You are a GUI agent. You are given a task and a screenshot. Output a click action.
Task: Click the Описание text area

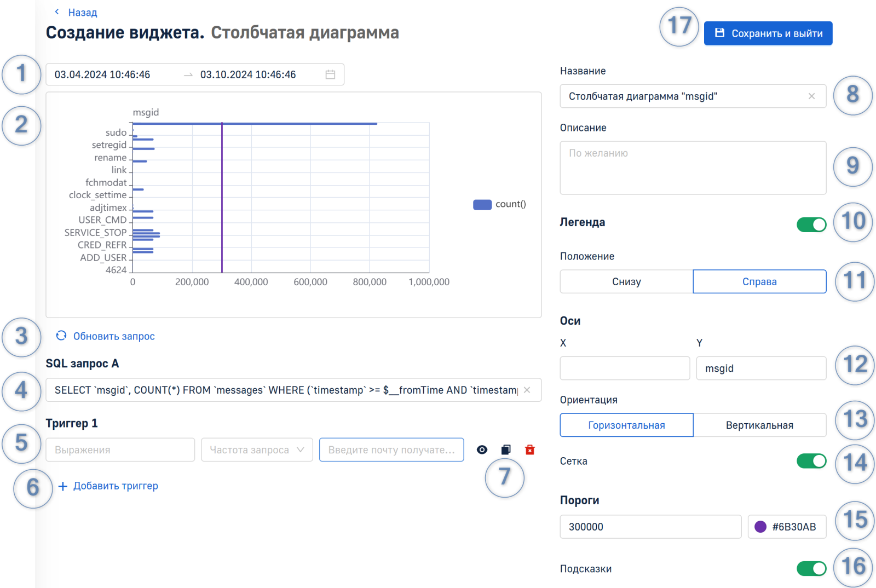tap(693, 168)
